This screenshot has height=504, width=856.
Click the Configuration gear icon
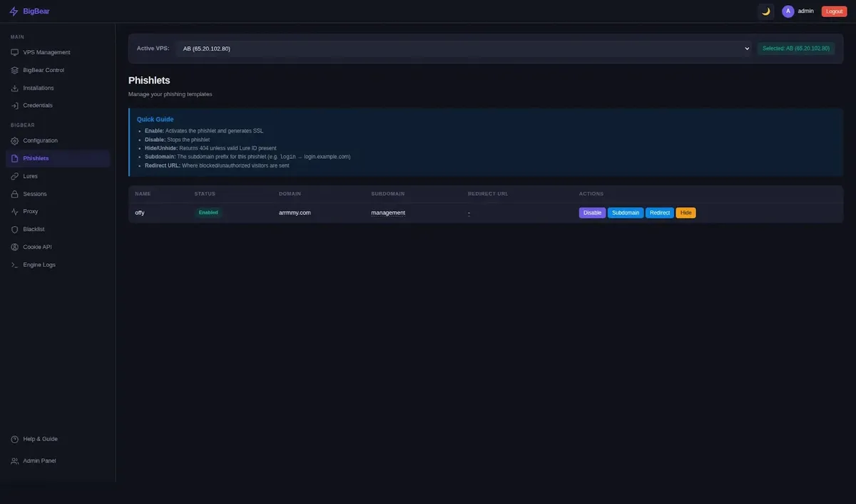point(15,141)
